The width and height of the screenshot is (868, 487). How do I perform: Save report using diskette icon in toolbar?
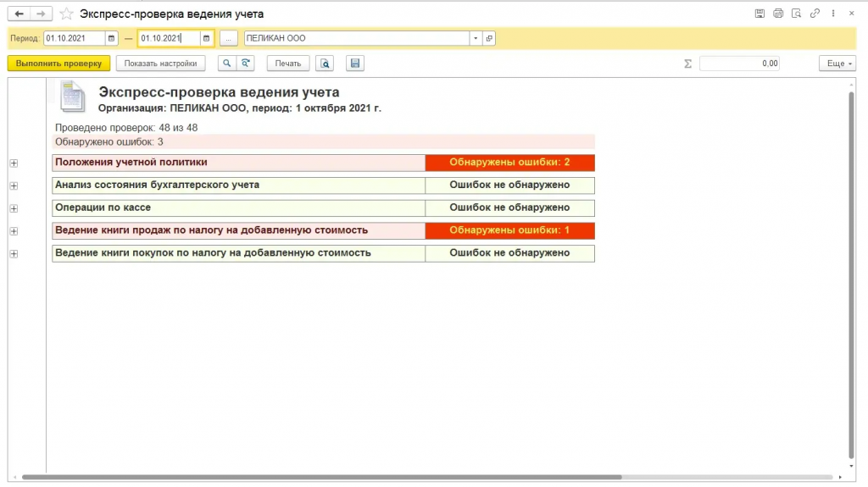coord(355,63)
